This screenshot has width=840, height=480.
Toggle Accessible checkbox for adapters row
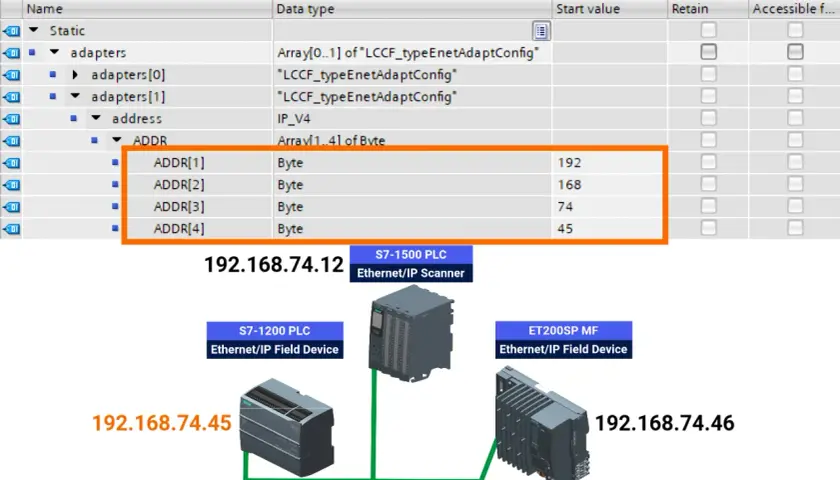click(x=795, y=52)
